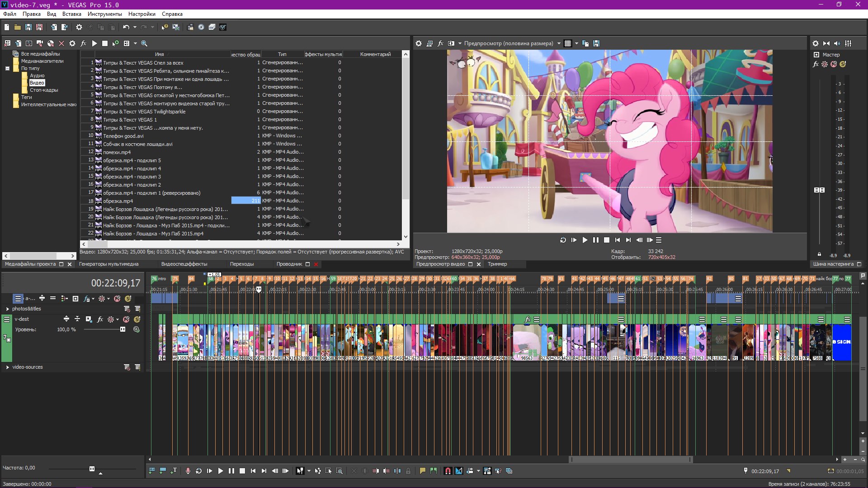Open the Генераторы мультимедиа tab
Image resolution: width=868 pixels, height=488 pixels.
(x=109, y=264)
